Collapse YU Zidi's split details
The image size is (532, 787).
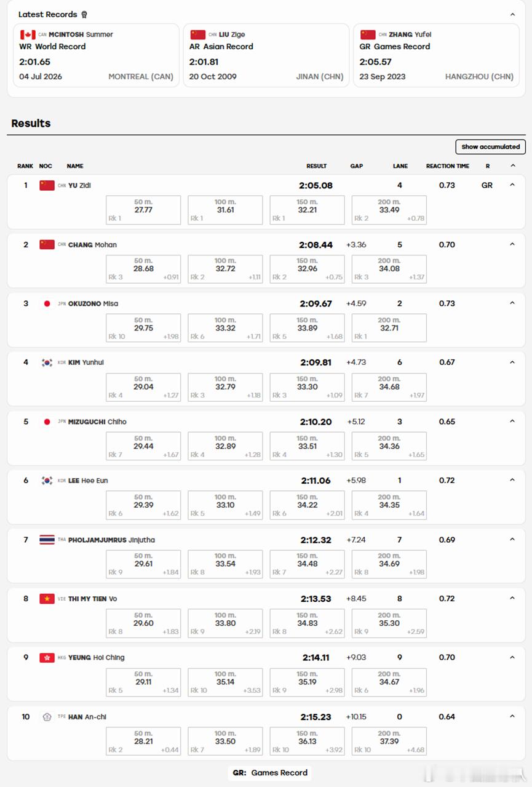point(512,185)
